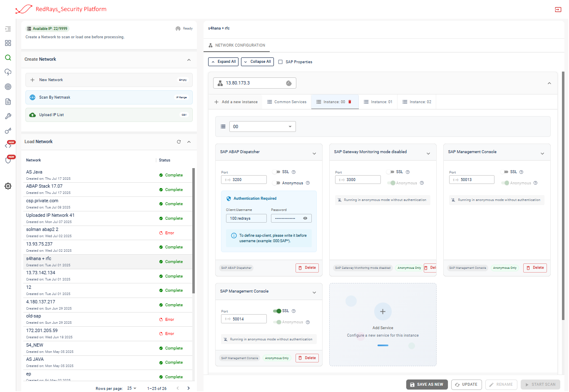Screen dimensions: 569x392
Task: Select the Network Configuration tab
Action: [237, 45]
